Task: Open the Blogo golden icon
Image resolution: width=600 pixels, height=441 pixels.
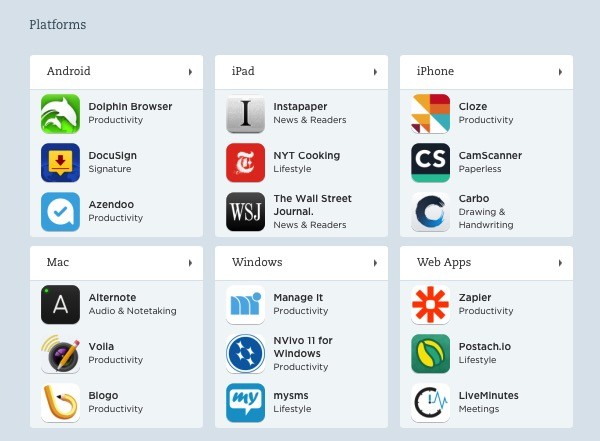Action: pyautogui.click(x=60, y=403)
